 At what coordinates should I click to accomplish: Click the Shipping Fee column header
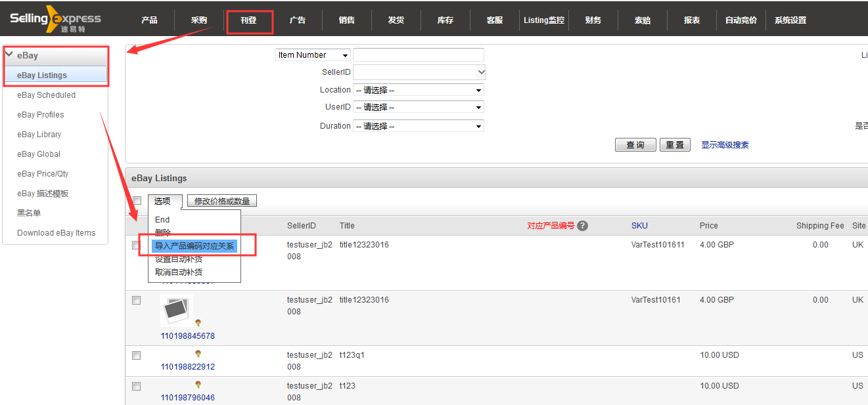(820, 226)
